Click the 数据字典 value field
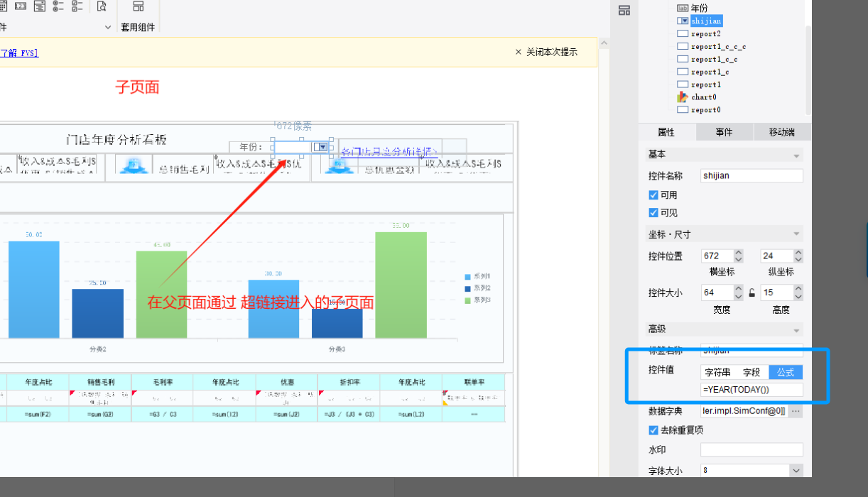The image size is (868, 497). (744, 411)
